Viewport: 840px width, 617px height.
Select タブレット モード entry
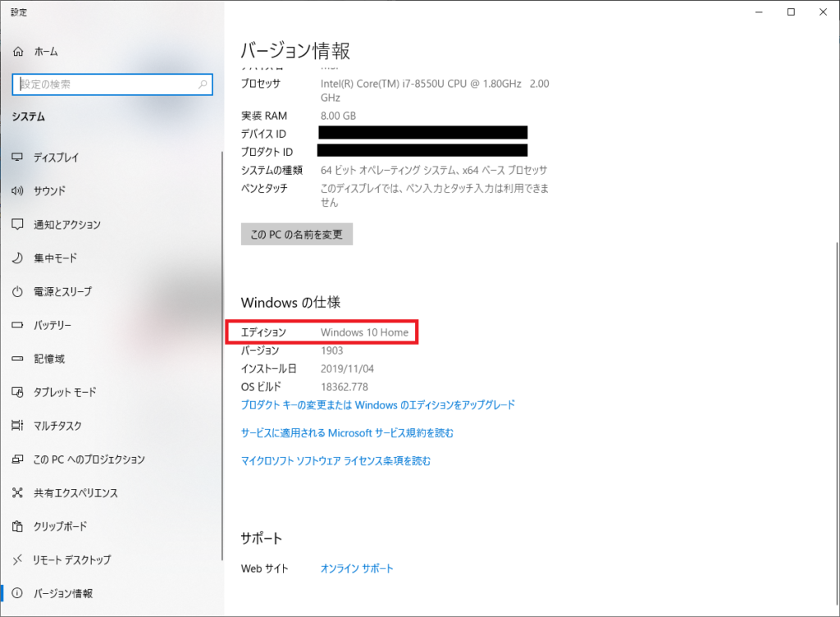[x=65, y=392]
